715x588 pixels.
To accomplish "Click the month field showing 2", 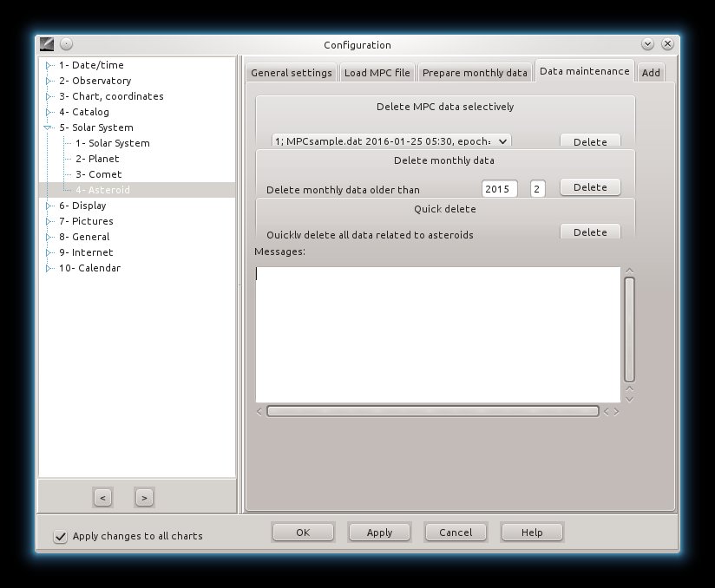I will click(x=537, y=189).
